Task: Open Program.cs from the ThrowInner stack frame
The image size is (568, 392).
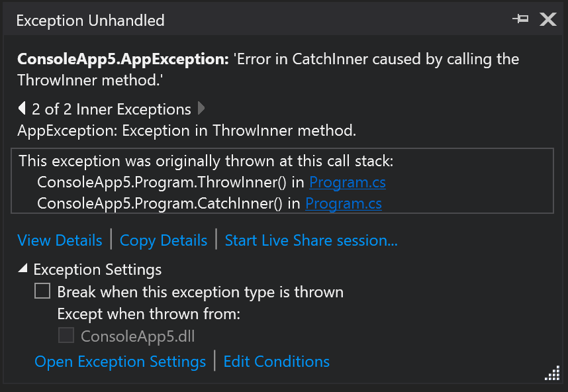Action: (347, 181)
